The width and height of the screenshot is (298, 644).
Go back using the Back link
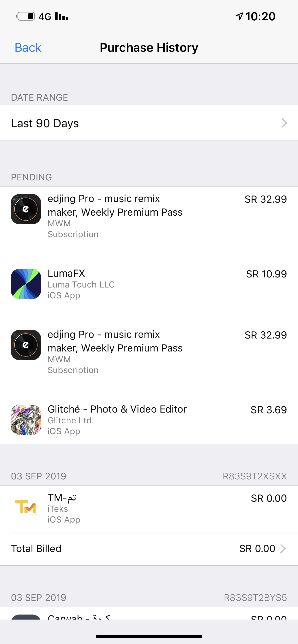(28, 47)
